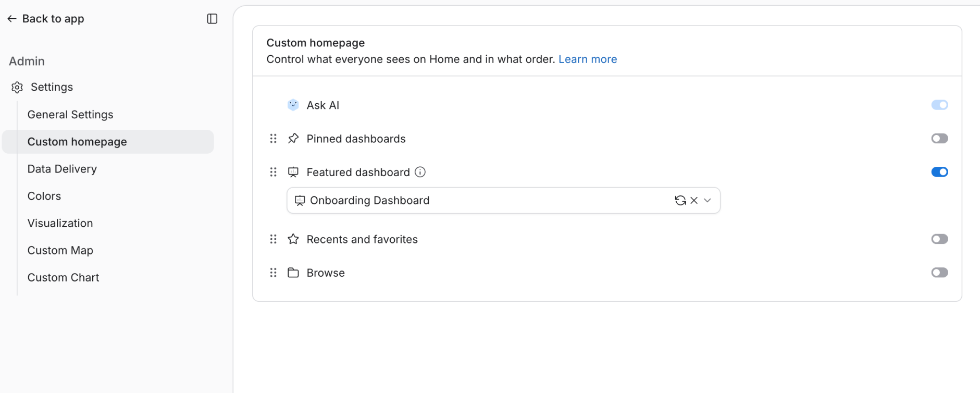Image resolution: width=980 pixels, height=393 pixels.
Task: Open the Colors settings page
Action: pos(44,196)
